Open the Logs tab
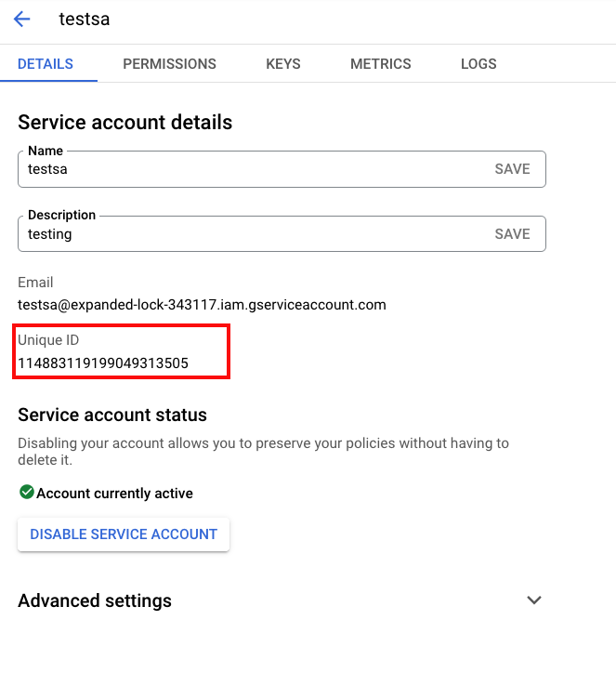The height and width of the screenshot is (699, 616). (478, 64)
